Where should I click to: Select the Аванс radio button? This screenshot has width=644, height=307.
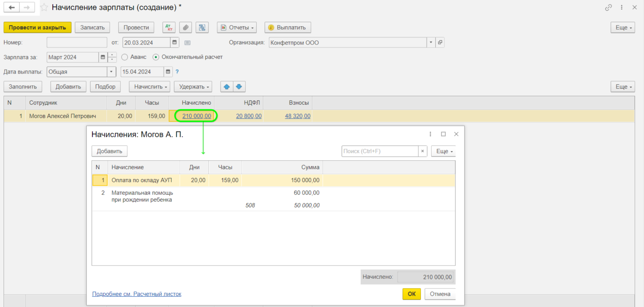click(125, 57)
